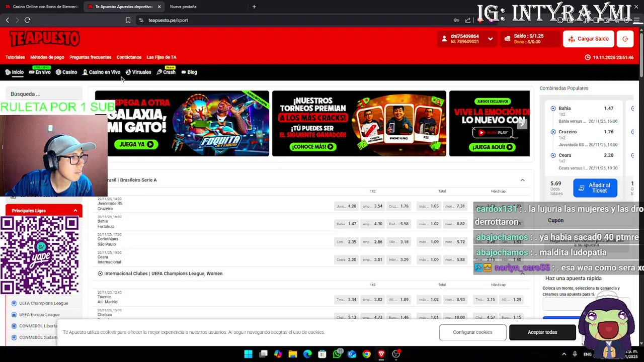The height and width of the screenshot is (362, 644).
Task: Select Atl. Madrid win odds 1.89
Action: click(398, 300)
